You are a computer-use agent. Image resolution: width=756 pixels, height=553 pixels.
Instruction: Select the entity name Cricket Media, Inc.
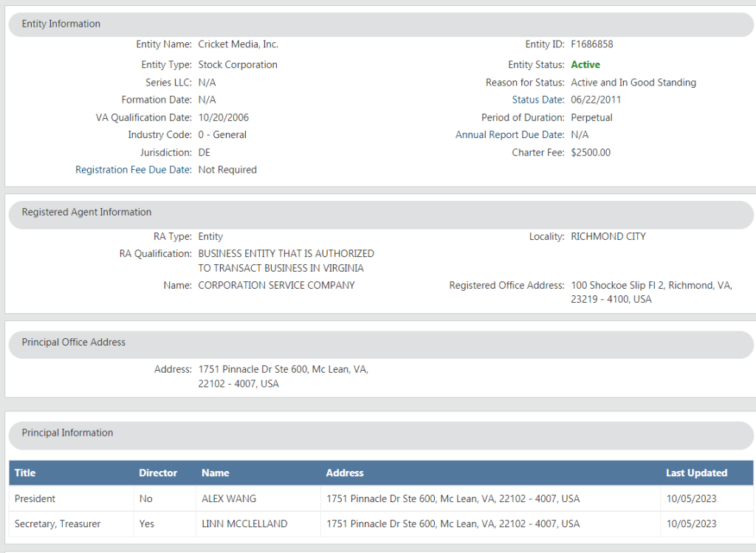[238, 44]
